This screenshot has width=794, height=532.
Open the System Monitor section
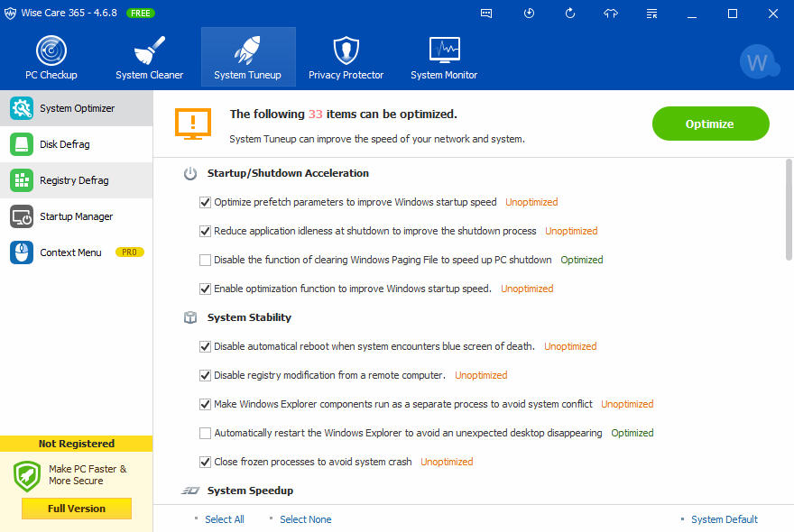click(x=444, y=57)
